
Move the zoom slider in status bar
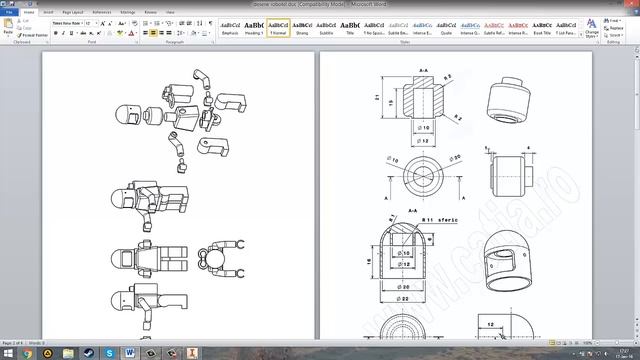coord(616,343)
